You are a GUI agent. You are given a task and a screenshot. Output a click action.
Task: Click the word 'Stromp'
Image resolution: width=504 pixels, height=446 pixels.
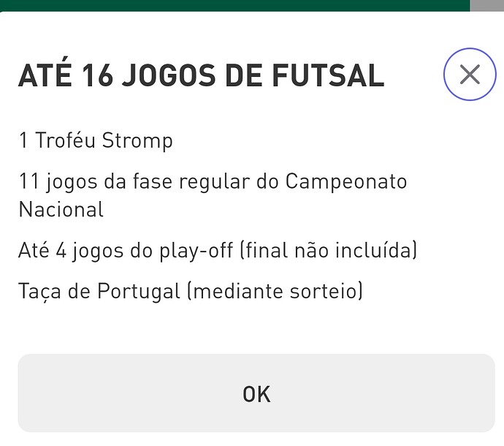pyautogui.click(x=137, y=140)
